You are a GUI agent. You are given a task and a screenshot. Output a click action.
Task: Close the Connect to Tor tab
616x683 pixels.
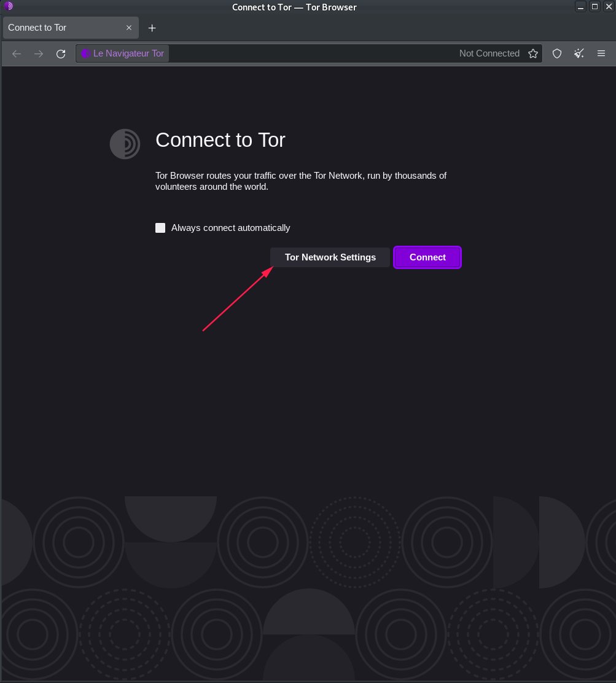129,28
